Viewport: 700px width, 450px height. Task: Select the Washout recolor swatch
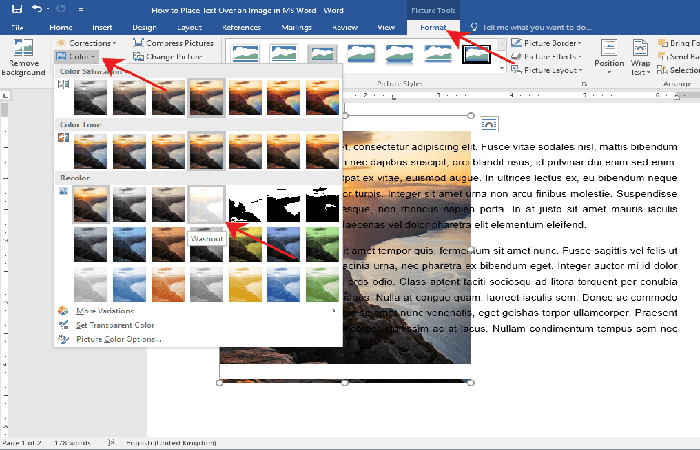click(x=207, y=204)
